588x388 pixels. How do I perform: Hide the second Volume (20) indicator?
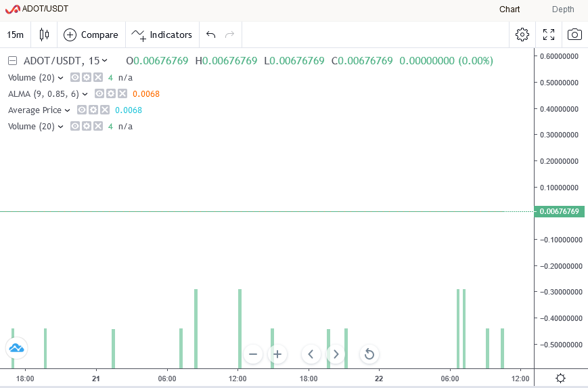[75, 126]
